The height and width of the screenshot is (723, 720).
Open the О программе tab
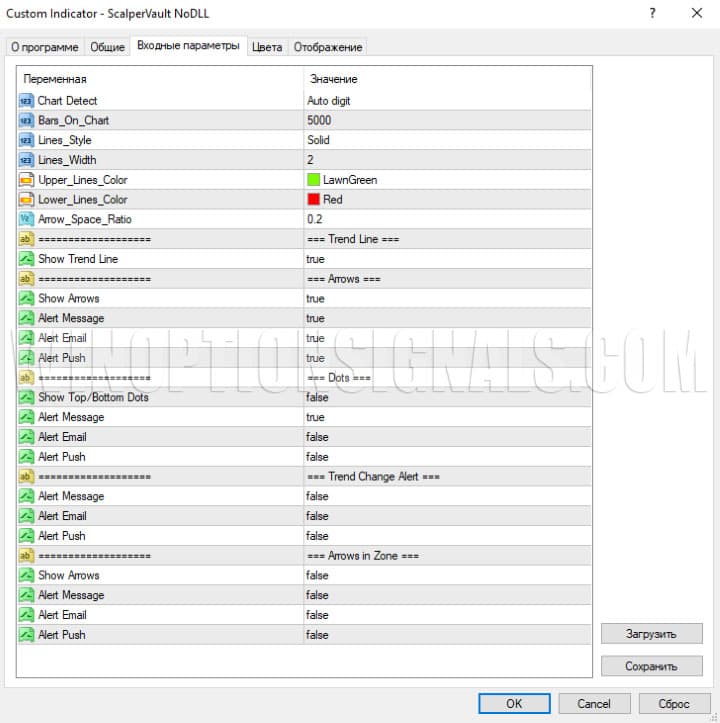tap(44, 47)
